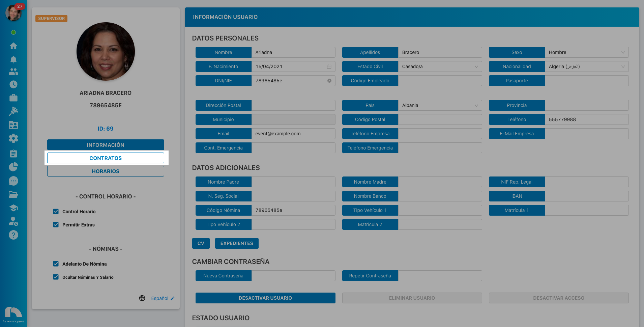Click the Repetir Contraseña input field

click(440, 276)
